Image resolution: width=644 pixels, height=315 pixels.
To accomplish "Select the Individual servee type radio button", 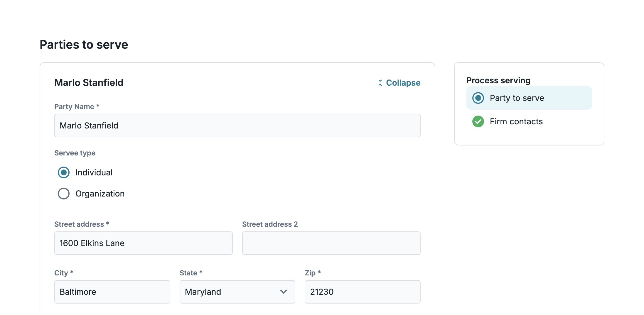I will [64, 172].
